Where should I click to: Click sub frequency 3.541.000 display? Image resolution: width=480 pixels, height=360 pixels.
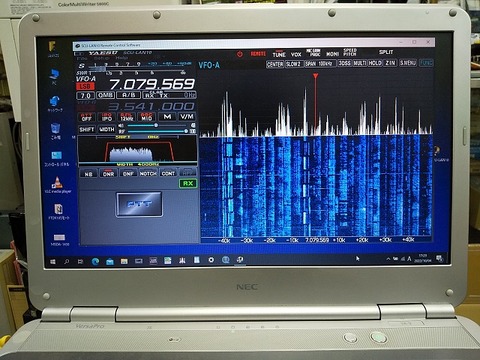[151, 106]
